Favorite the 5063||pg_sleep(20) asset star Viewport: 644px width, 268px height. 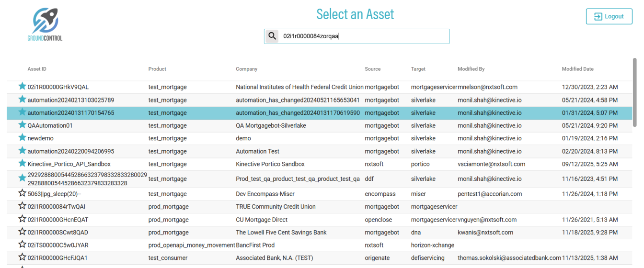22,193
